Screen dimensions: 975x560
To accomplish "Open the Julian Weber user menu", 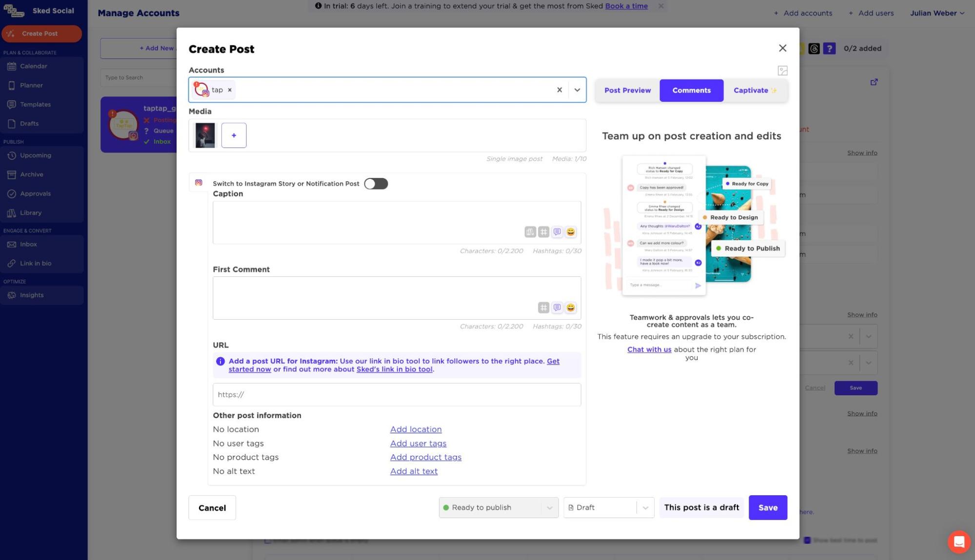I will click(937, 13).
